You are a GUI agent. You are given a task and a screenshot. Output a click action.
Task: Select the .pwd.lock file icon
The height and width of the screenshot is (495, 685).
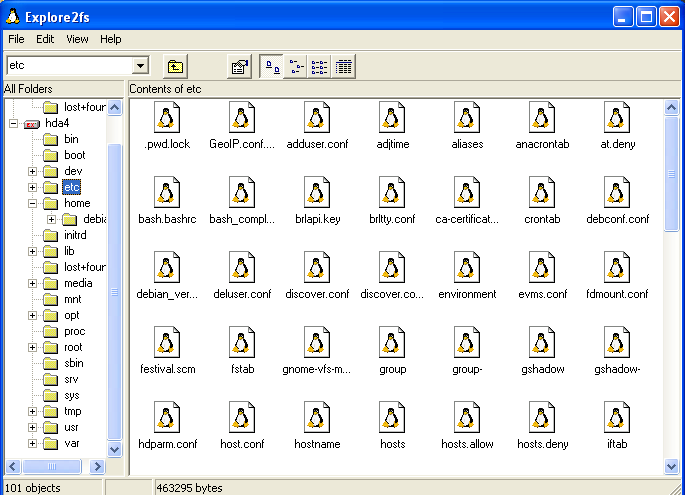(166, 117)
